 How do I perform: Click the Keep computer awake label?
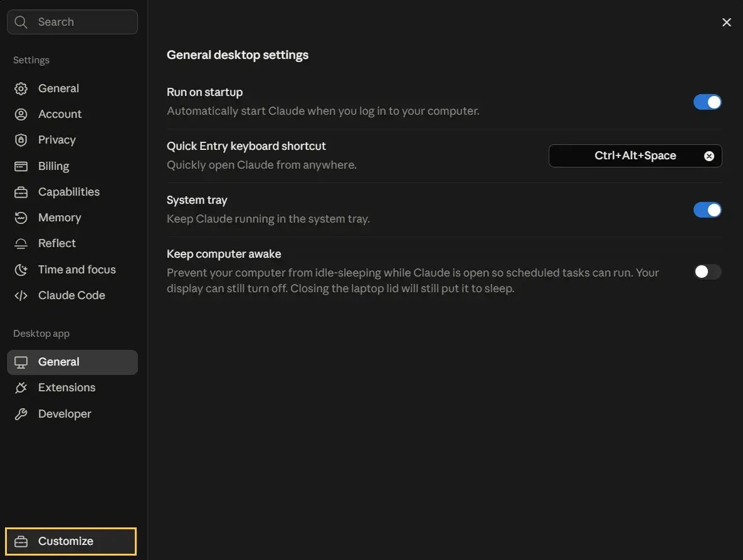[224, 254]
